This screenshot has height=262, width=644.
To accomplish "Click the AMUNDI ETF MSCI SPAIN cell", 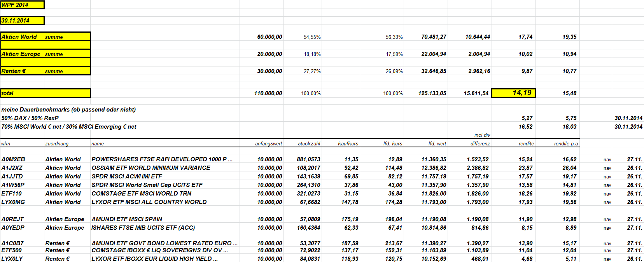I will pyautogui.click(x=127, y=219).
